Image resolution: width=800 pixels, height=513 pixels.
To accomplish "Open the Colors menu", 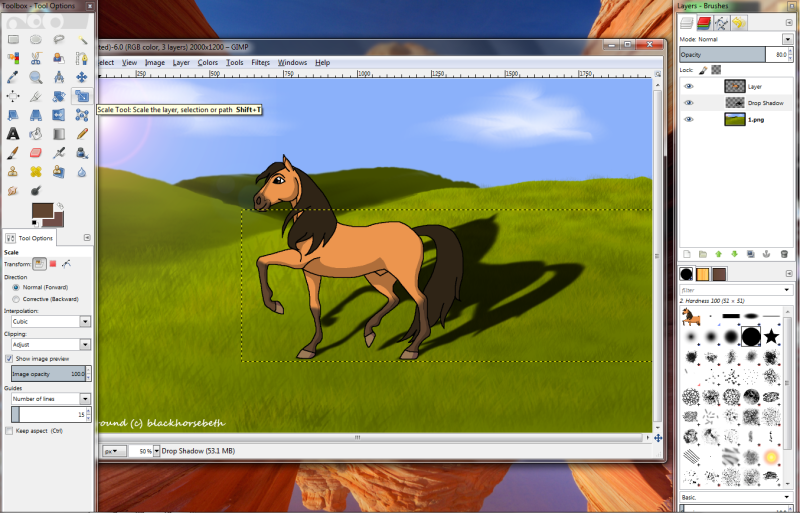I will tap(208, 62).
